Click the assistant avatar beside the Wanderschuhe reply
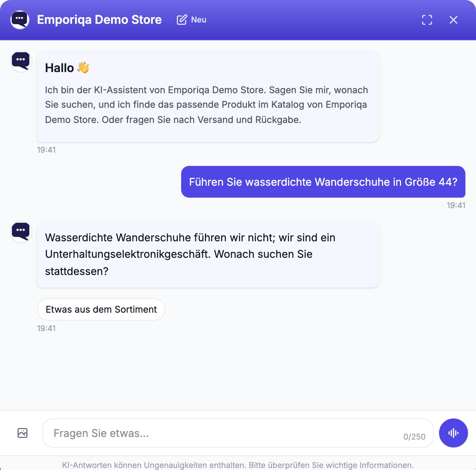This screenshot has width=476, height=470. (21, 232)
